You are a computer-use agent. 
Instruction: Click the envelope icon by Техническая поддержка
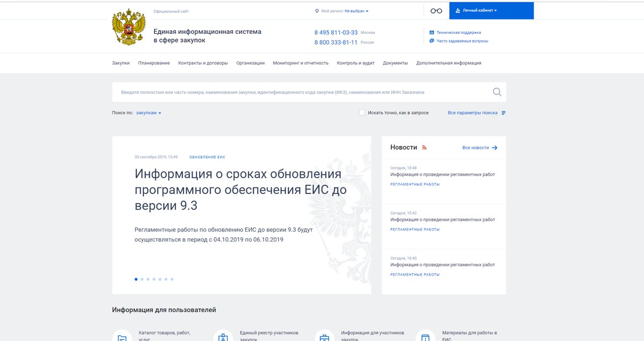432,32
